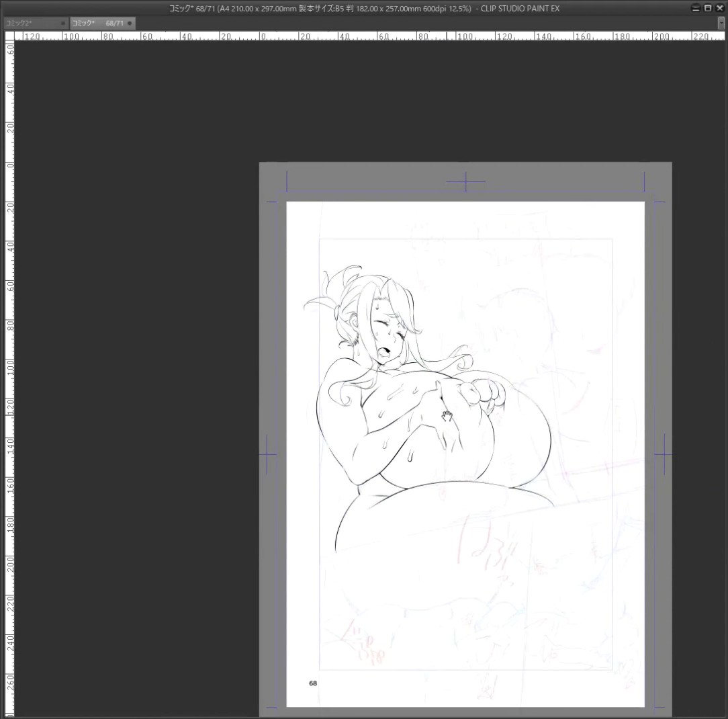
Task: Click the right center crop mark cross
Action: click(664, 454)
